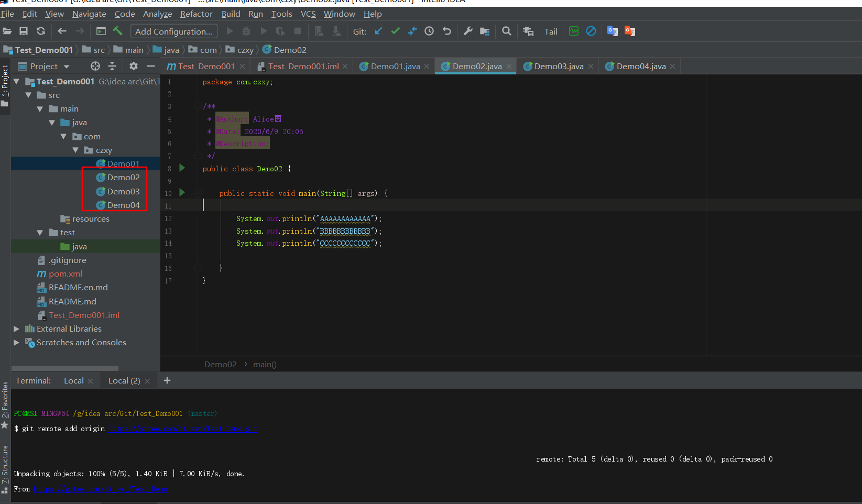The width and height of the screenshot is (862, 504).
Task: Click the horizontal scrollbar of the Project panel
Action: [65, 368]
